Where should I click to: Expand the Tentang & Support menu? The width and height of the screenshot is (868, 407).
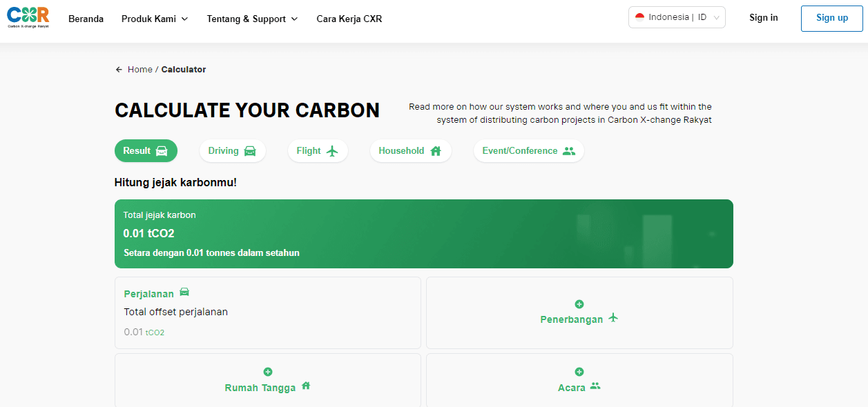pyautogui.click(x=253, y=19)
